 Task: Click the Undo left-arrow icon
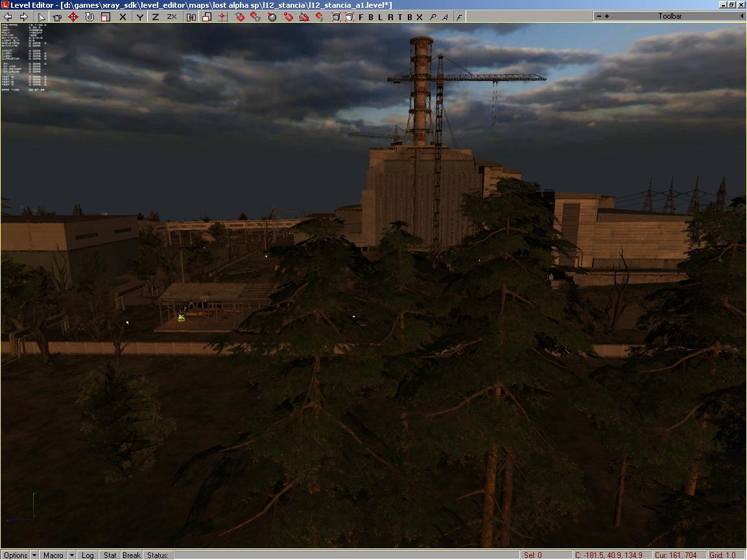click(8, 17)
